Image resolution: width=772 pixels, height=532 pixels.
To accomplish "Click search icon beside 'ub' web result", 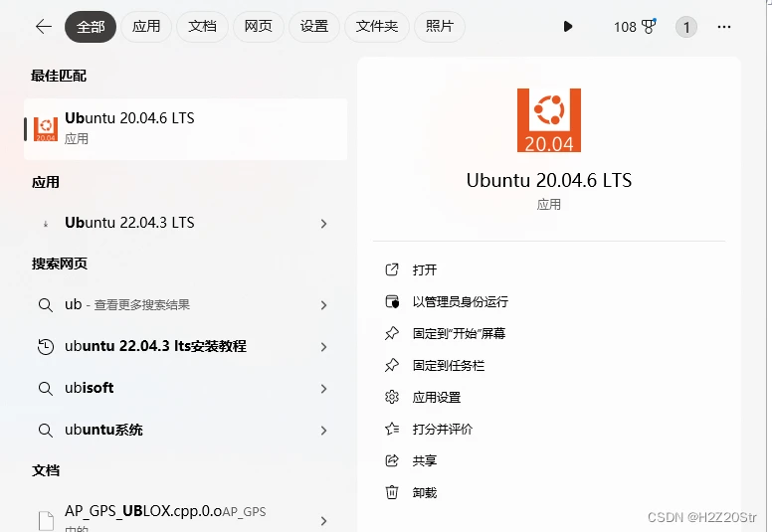I will coord(46,305).
